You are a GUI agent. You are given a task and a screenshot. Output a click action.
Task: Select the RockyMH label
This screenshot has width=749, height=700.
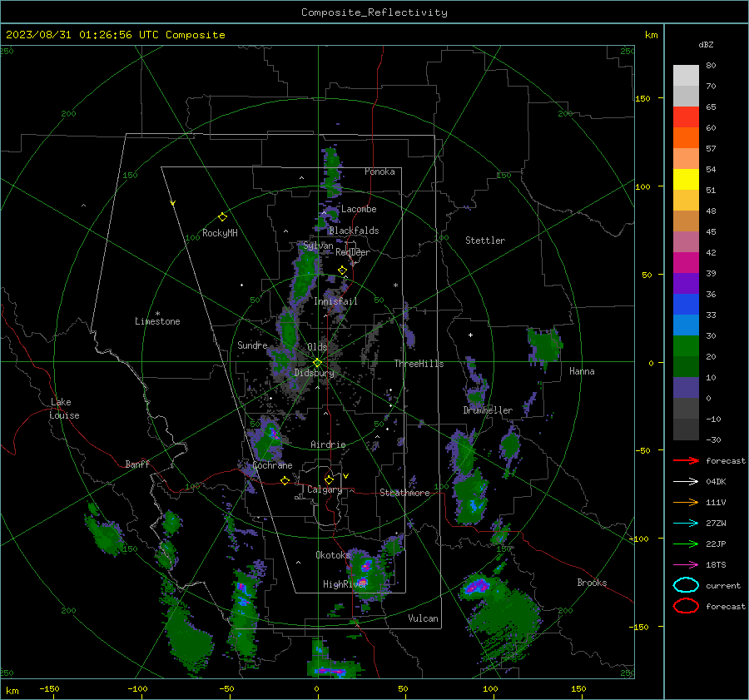pos(220,233)
